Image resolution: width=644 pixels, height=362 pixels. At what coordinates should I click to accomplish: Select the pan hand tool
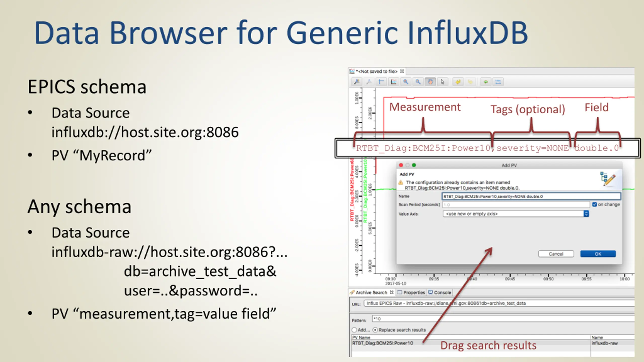click(x=430, y=82)
